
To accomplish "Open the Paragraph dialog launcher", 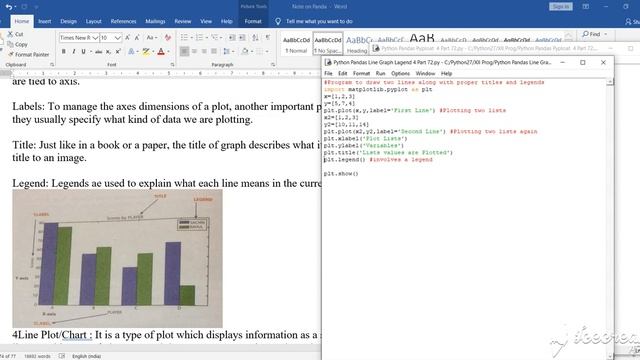I will pyautogui.click(x=273, y=64).
